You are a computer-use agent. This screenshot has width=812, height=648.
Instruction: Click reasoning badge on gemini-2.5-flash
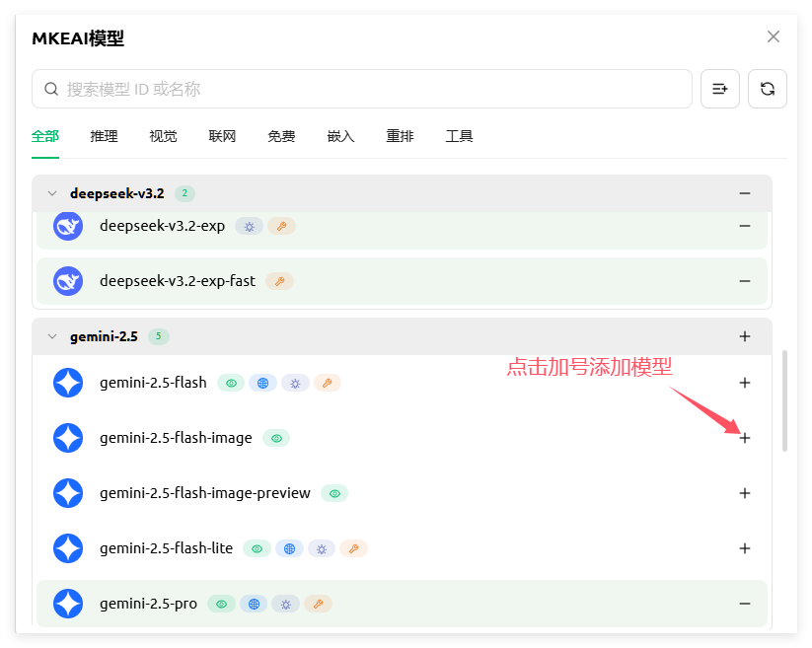(x=295, y=383)
